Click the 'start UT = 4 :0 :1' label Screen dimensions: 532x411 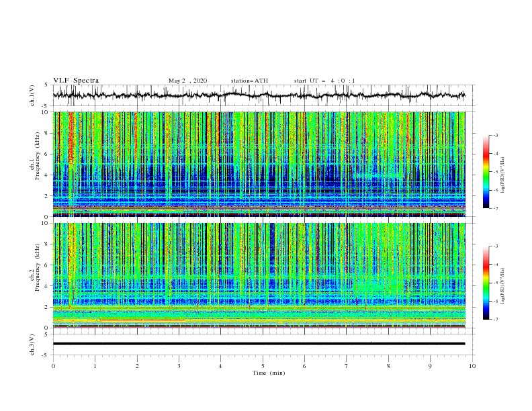click(x=324, y=81)
